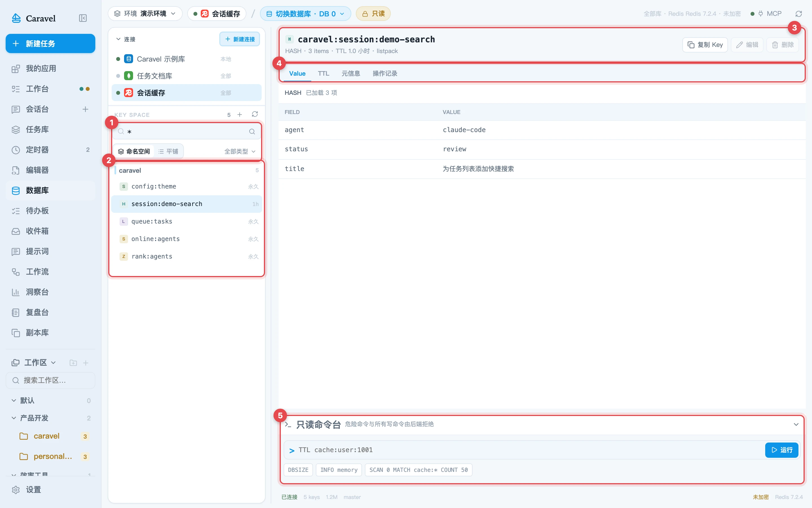Click the 新建任务 button
The height and width of the screenshot is (508, 812).
click(x=50, y=44)
